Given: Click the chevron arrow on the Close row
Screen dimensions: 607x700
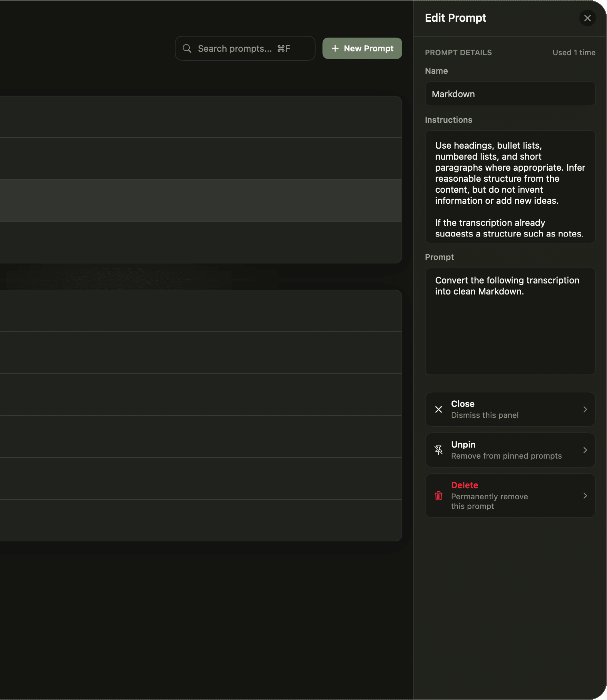Looking at the screenshot, I should (585, 409).
